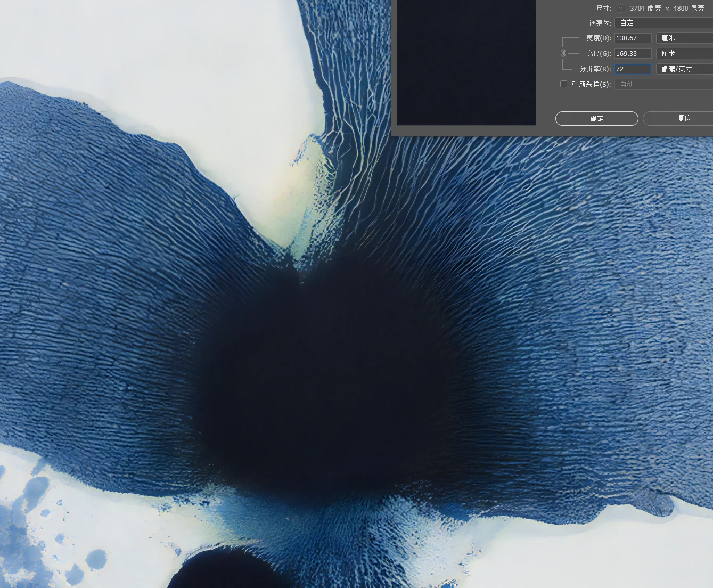713x588 pixels.
Task: Click the 重新采样(S) label text
Action: point(591,85)
